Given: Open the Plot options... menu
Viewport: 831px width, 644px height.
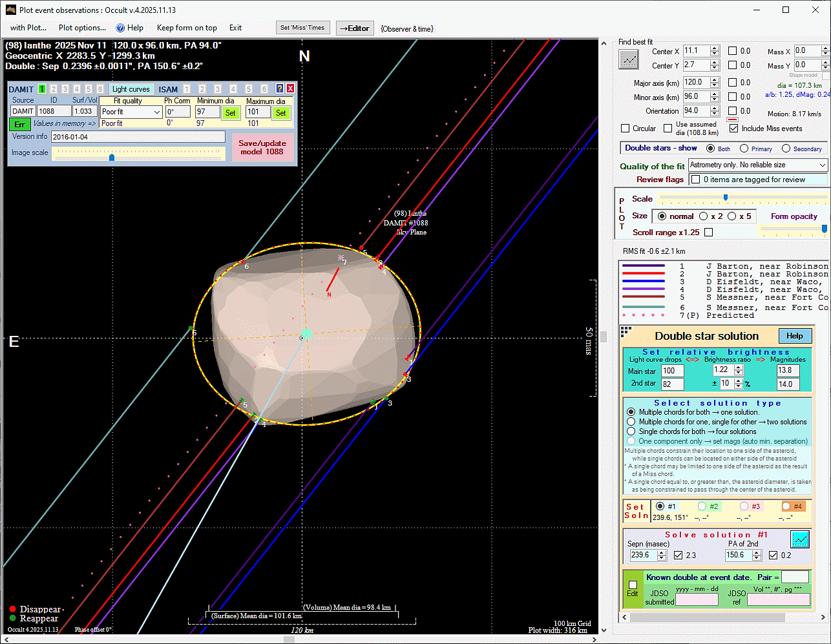Looking at the screenshot, I should [x=82, y=28].
